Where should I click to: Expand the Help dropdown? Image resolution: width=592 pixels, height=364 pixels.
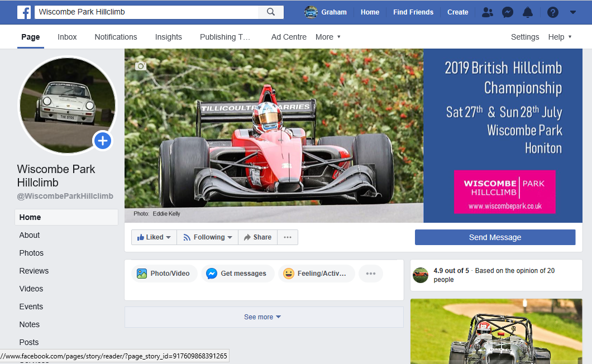(x=560, y=37)
